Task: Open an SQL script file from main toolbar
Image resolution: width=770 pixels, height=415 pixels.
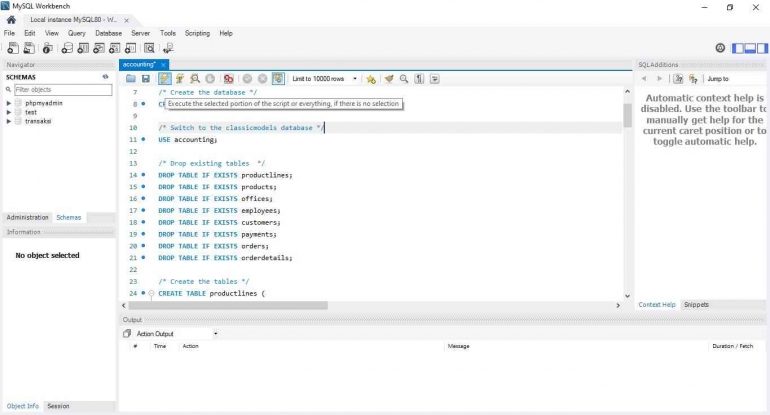Action: (29, 48)
